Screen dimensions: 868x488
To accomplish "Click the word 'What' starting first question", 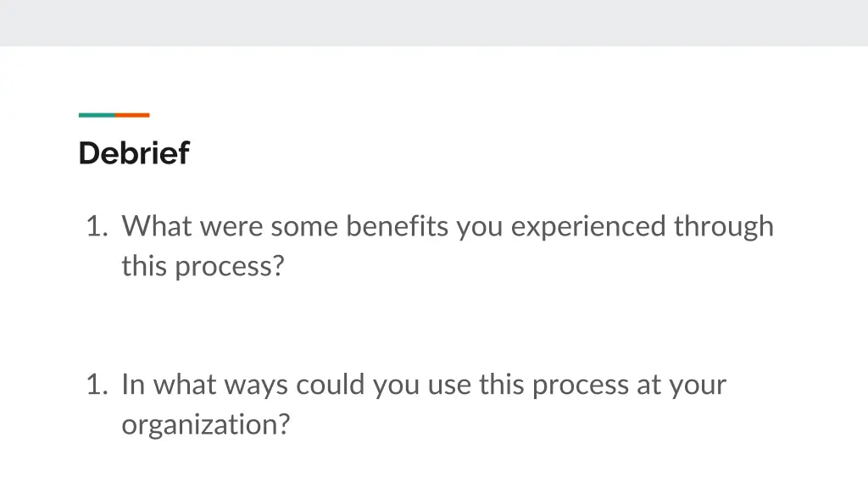I will [x=157, y=225].
